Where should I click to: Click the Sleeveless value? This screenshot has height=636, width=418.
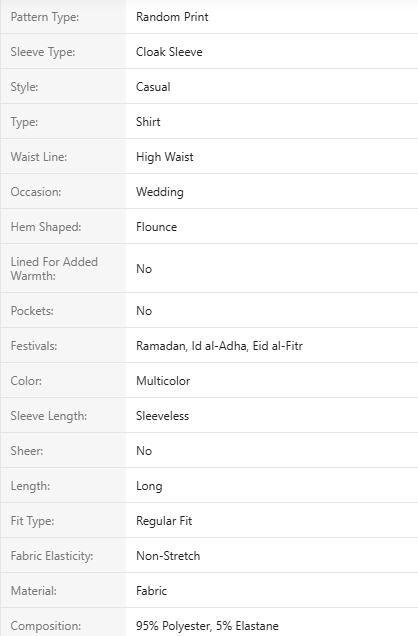(x=162, y=416)
